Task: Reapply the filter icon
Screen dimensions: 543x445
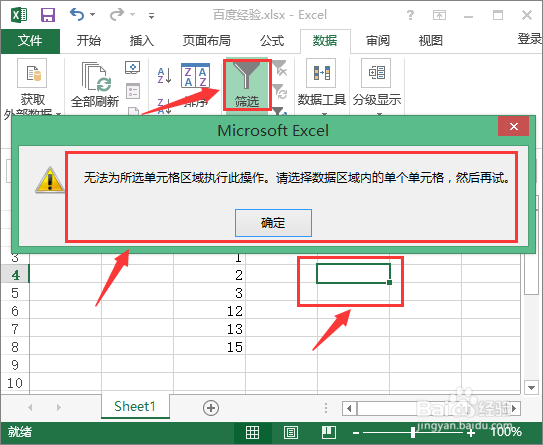Action: 280,91
